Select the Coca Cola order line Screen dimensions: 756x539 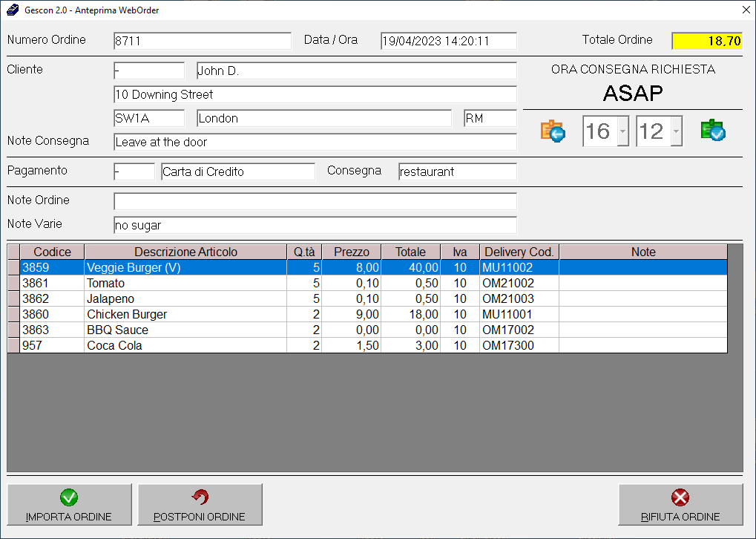(185, 345)
